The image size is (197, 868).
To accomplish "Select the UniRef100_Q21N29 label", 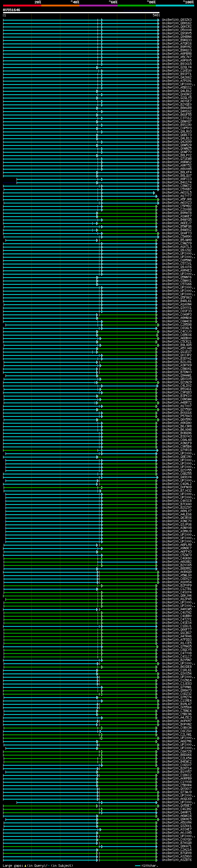I will pyautogui.click(x=177, y=382).
